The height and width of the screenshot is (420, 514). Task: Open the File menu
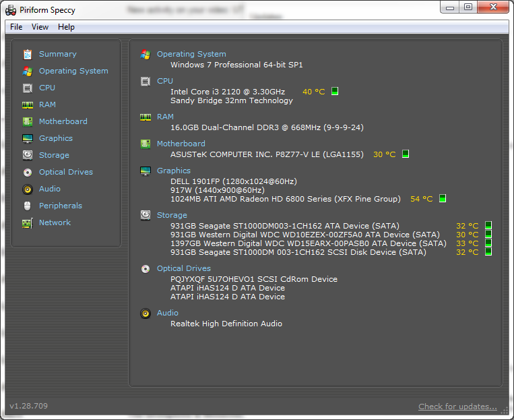tap(16, 27)
